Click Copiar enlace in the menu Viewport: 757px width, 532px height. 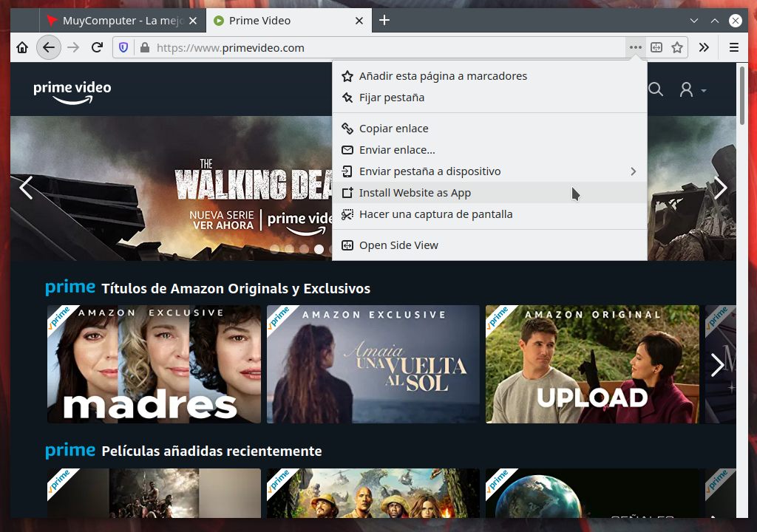click(393, 129)
